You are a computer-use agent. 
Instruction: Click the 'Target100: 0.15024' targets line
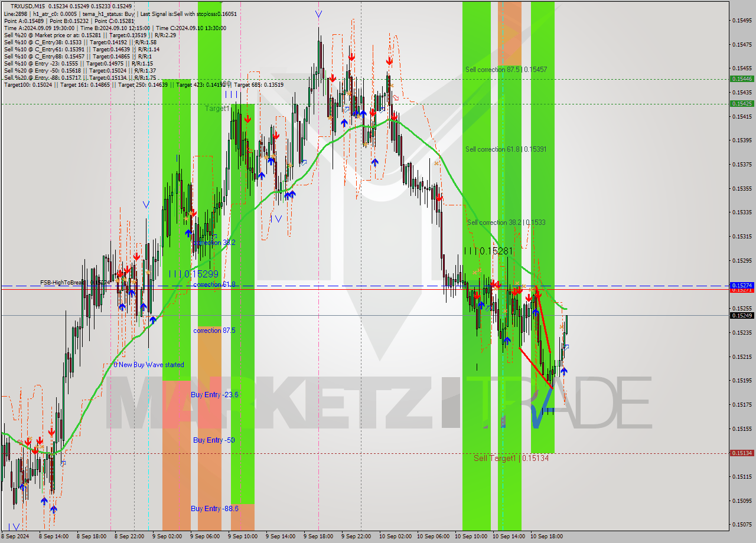click(144, 84)
